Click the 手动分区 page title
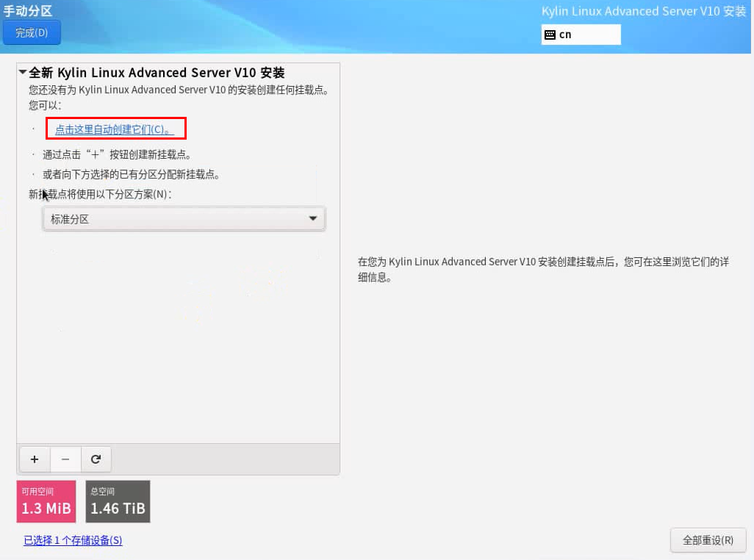 pyautogui.click(x=28, y=10)
